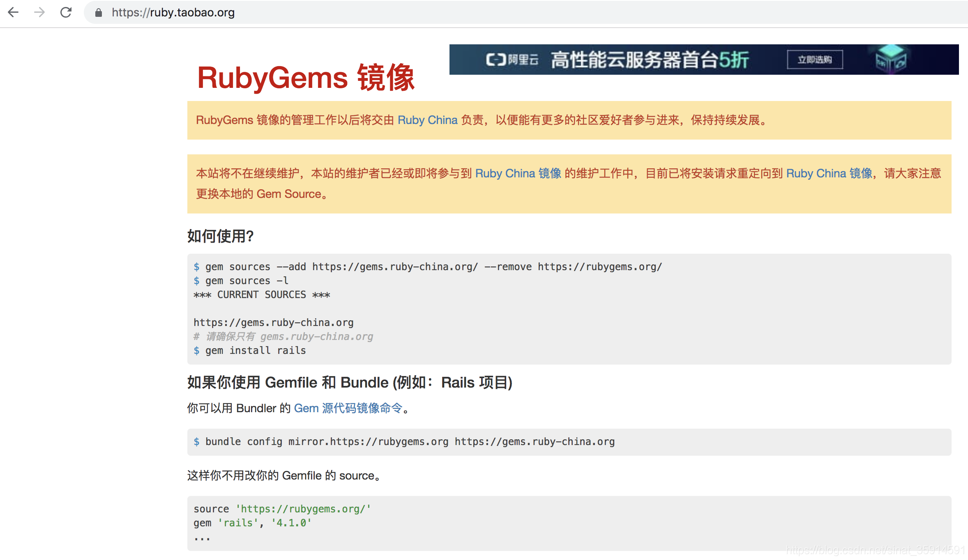Viewport: 968px width, 560px height.
Task: Open first Ruby China 镜像 link
Action: tap(518, 173)
